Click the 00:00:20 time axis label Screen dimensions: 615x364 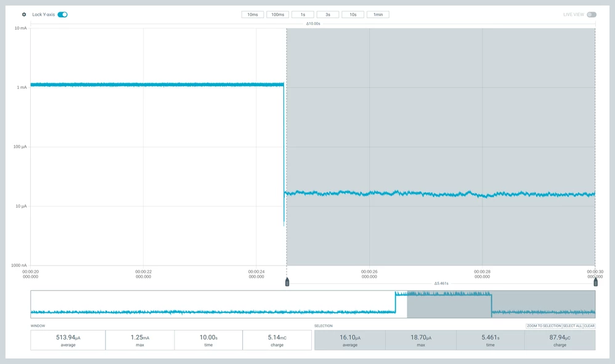[x=31, y=274]
